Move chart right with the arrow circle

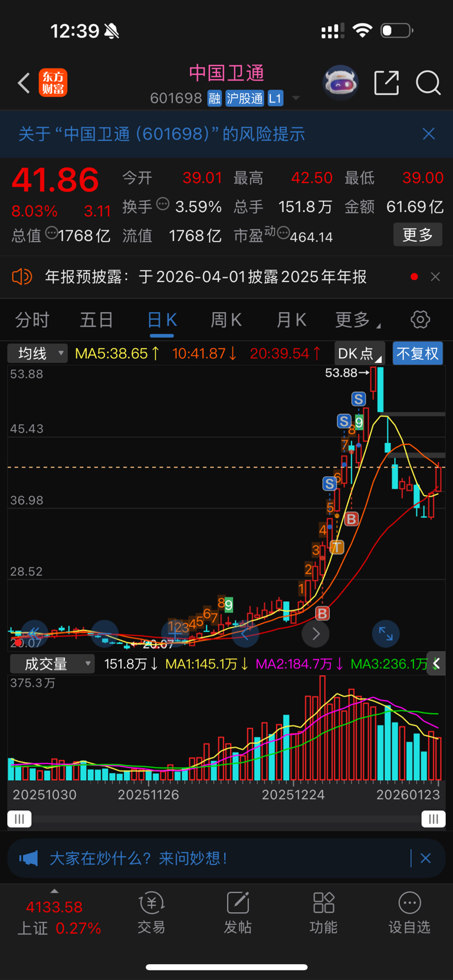tap(316, 633)
